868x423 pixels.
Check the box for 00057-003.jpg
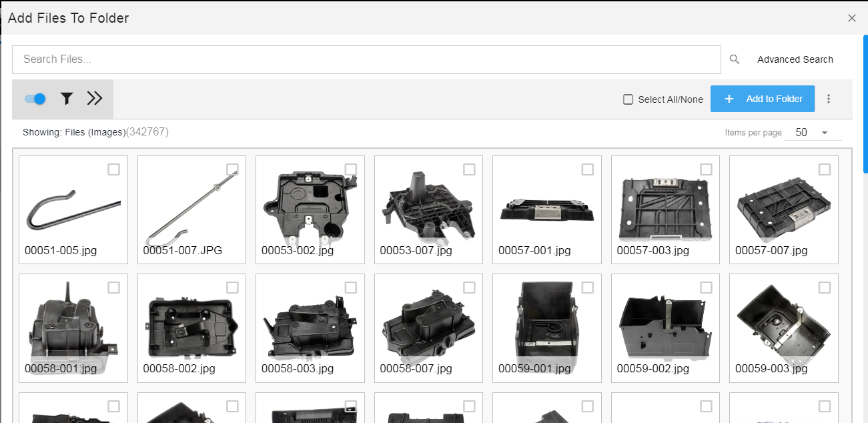point(706,169)
